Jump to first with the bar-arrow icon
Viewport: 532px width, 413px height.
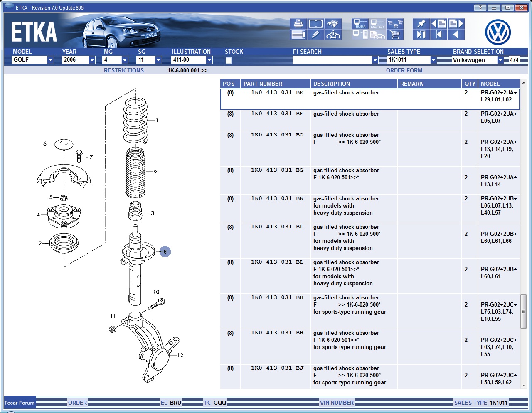click(x=438, y=35)
